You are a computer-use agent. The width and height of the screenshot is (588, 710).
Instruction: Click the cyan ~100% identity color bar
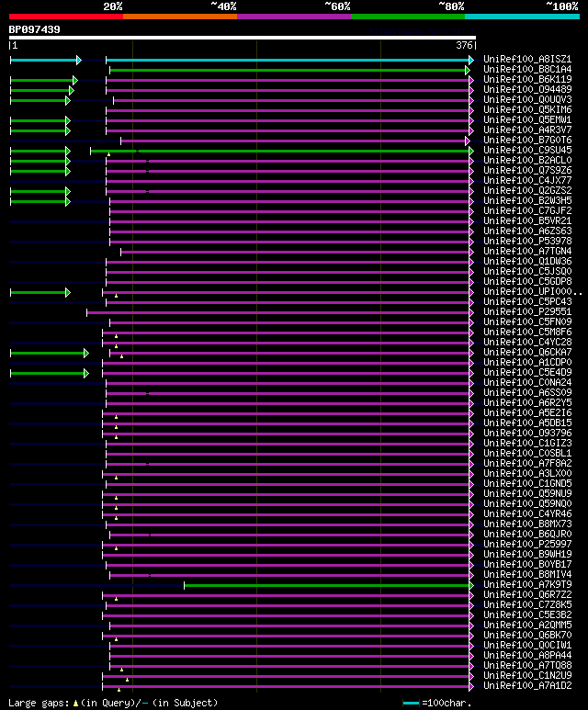523,17
